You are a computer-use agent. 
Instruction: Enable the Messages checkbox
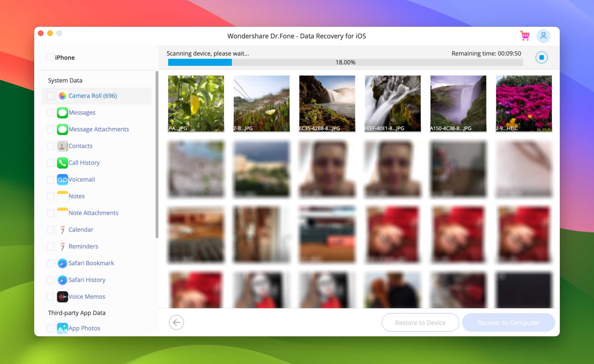point(50,112)
